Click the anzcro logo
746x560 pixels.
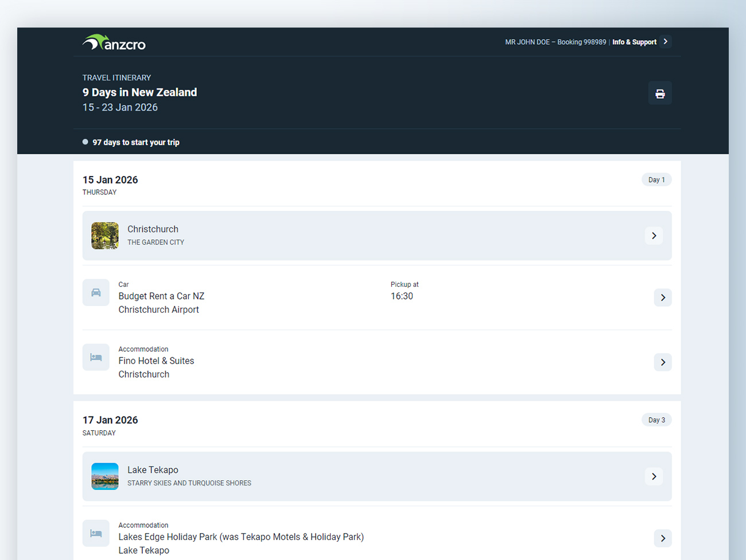click(114, 43)
